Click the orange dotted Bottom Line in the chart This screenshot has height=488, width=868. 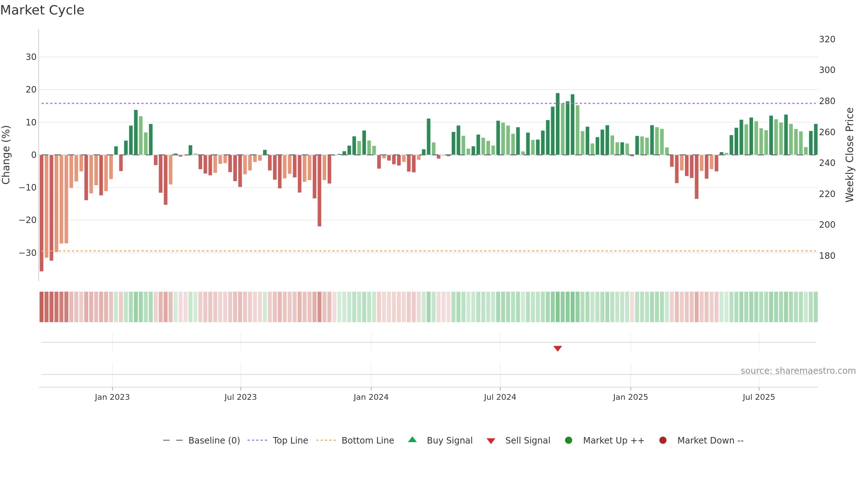pyautogui.click(x=428, y=251)
